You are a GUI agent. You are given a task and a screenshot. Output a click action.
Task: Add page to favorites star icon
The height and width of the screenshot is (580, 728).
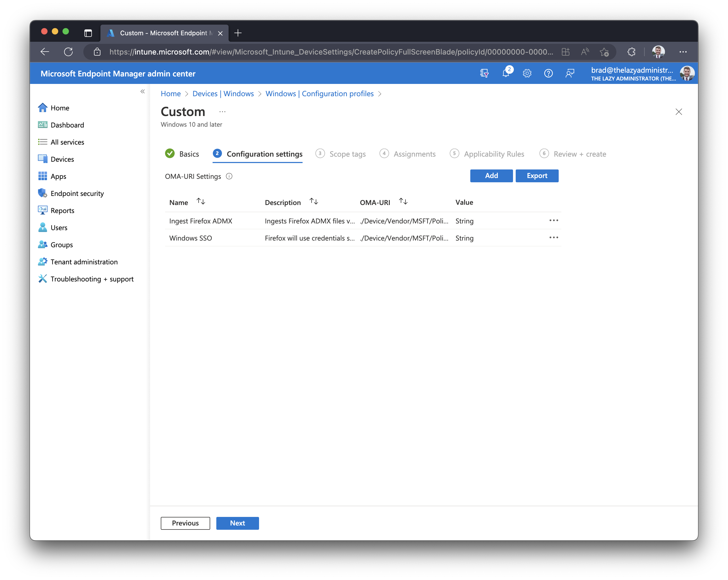(x=604, y=52)
